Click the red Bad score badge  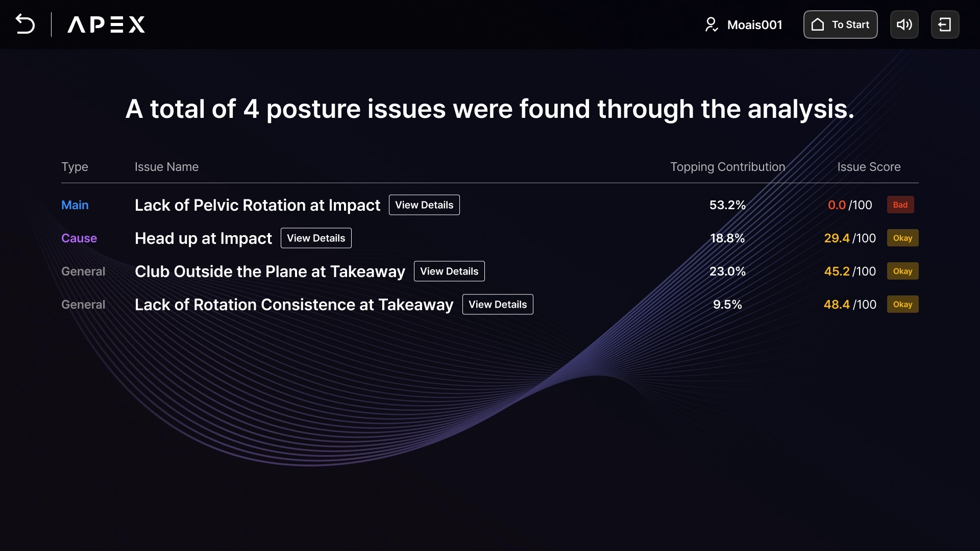(x=900, y=205)
